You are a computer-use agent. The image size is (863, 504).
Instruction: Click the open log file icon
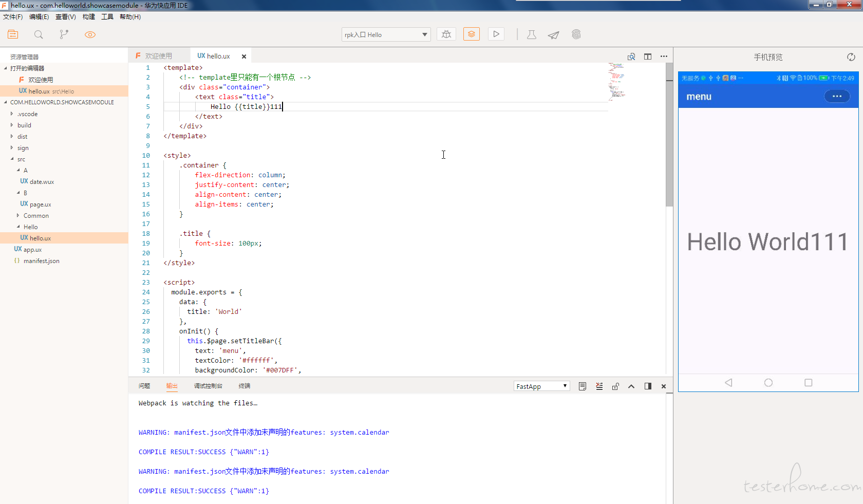tap(583, 386)
